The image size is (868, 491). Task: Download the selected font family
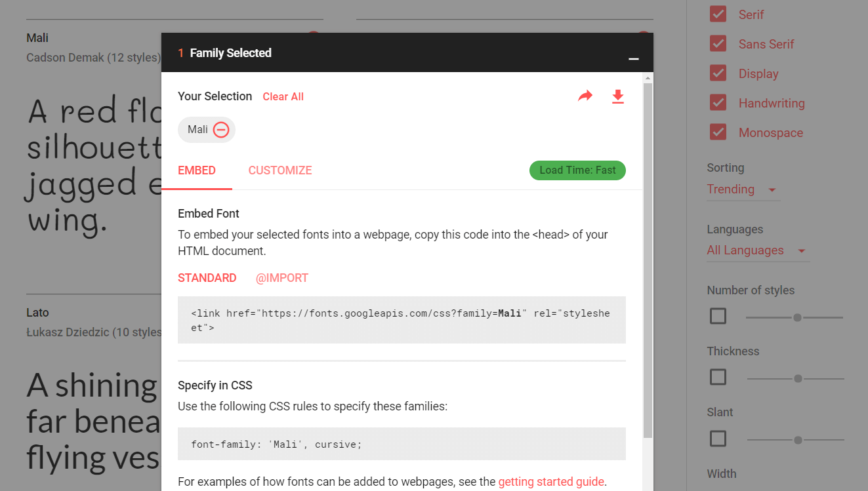(x=617, y=96)
